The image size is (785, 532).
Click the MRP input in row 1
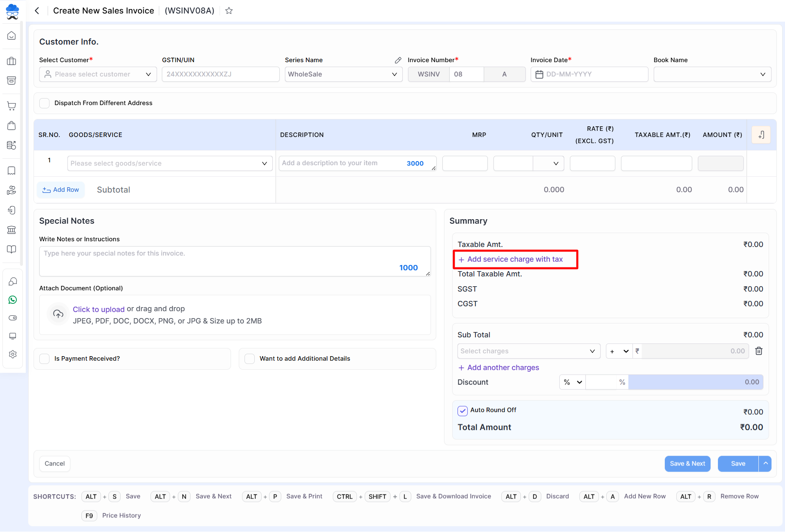pos(465,164)
